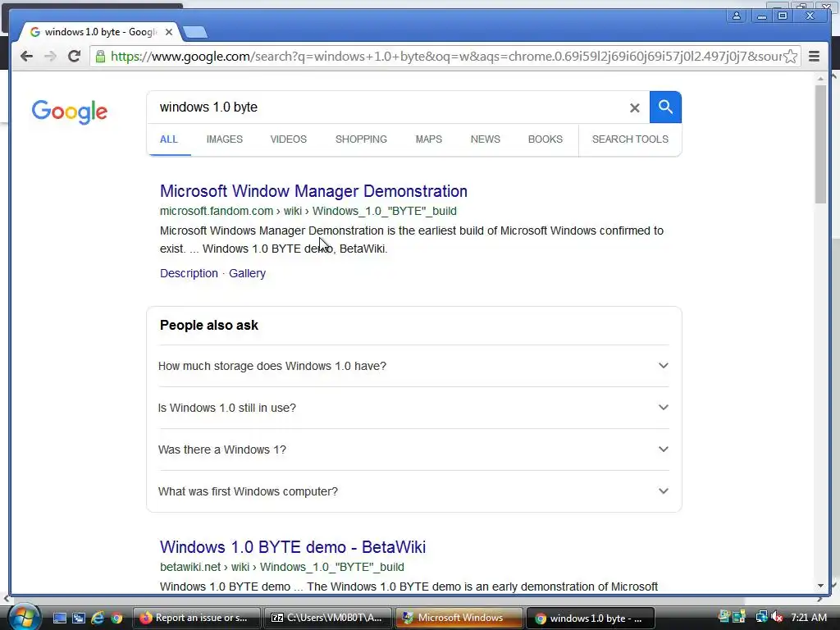Click the Google logo
Viewport: 840px width, 630px height.
(x=70, y=112)
